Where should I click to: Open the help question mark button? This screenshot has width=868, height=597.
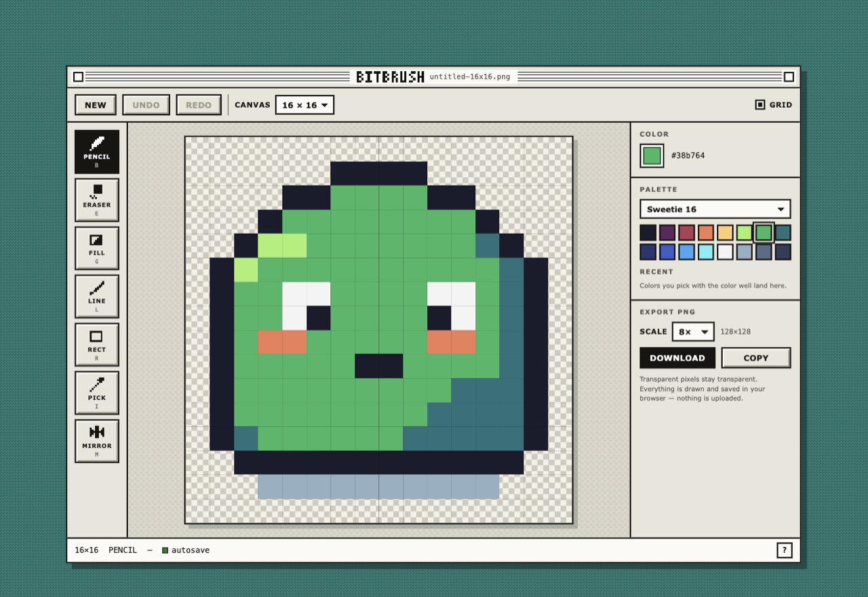tap(785, 550)
